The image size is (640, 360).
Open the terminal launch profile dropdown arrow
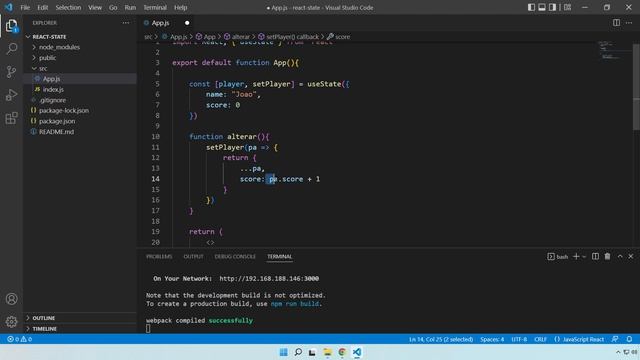coord(584,257)
